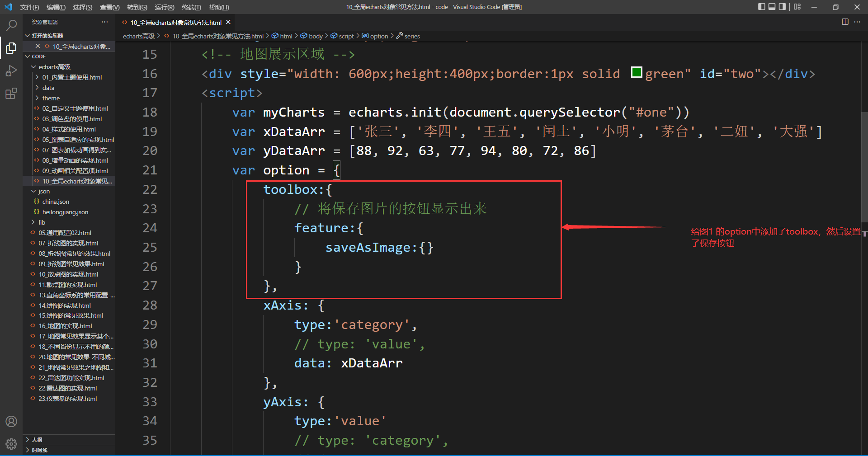Image resolution: width=868 pixels, height=456 pixels.
Task: Click echarts高级 in the breadcrumb
Action: coord(138,36)
